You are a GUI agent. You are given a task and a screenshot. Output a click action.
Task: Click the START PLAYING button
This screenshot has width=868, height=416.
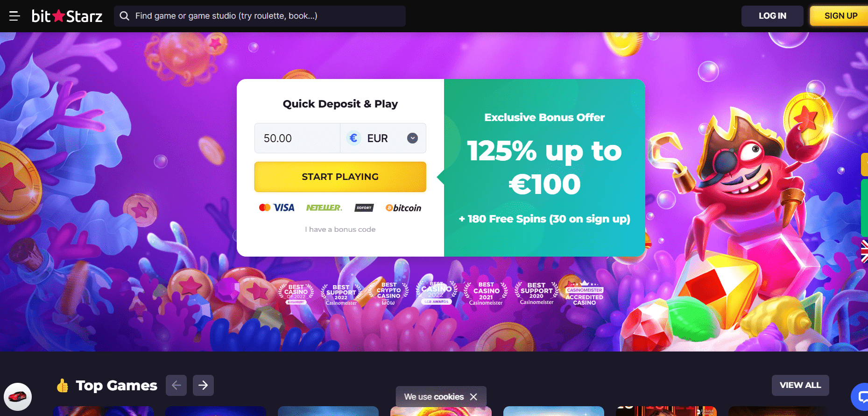pyautogui.click(x=340, y=177)
